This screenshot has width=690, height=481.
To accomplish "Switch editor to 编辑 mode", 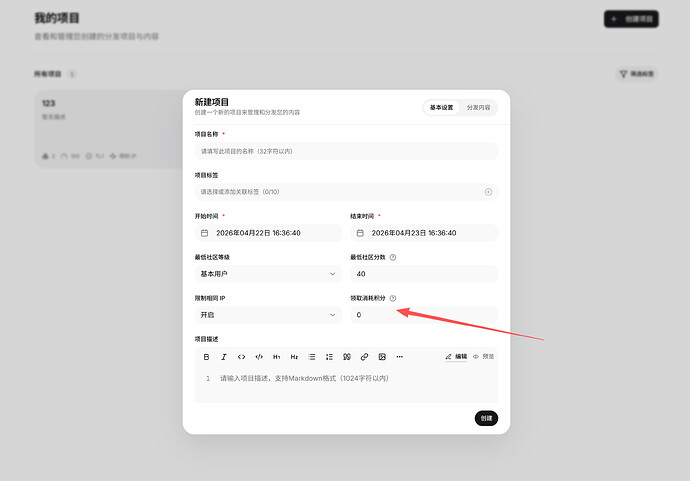I will 456,356.
